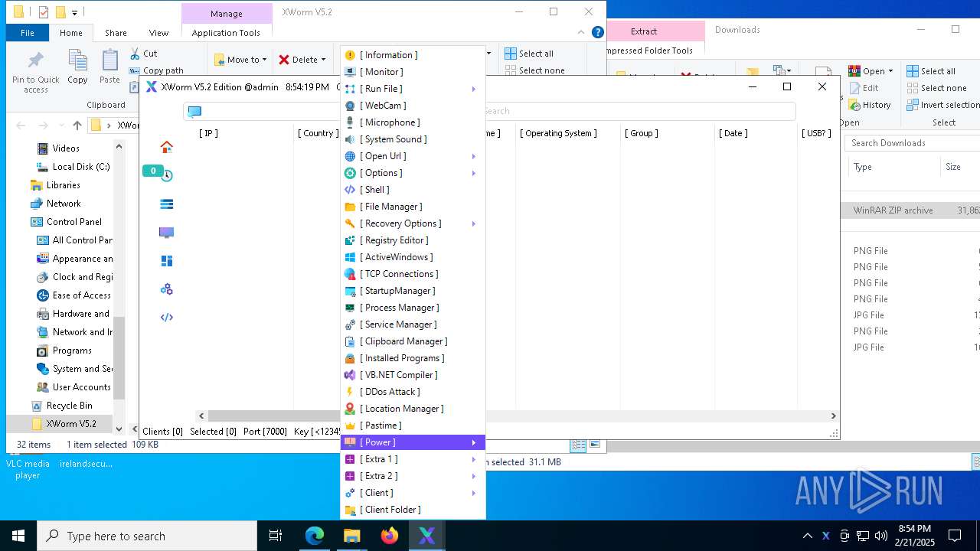Click the Windows Start button
This screenshot has width=980, height=551.
18,536
